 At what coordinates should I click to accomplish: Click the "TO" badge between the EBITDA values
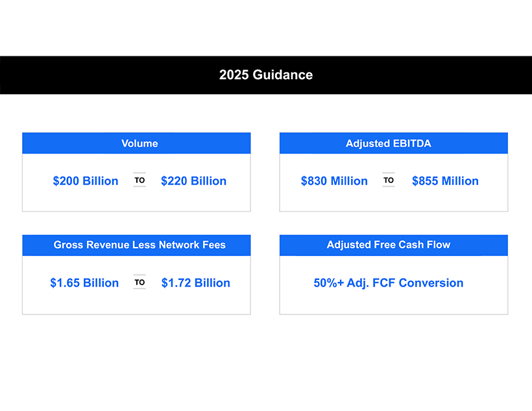click(x=389, y=180)
